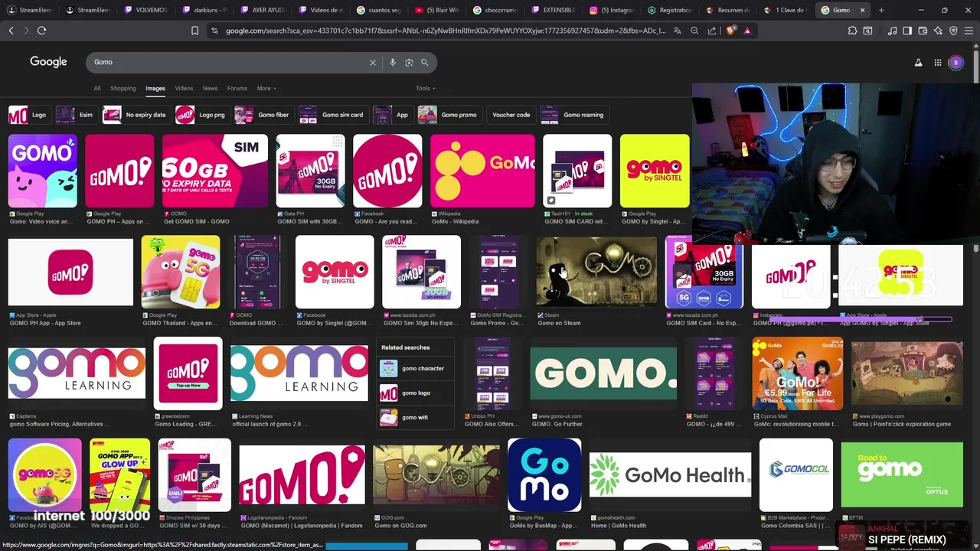Go back using the browser back arrow

click(x=11, y=31)
